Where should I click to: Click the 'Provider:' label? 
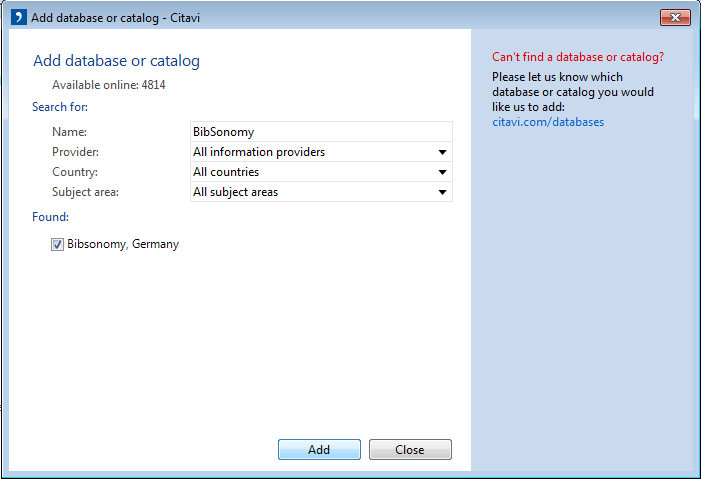76,152
